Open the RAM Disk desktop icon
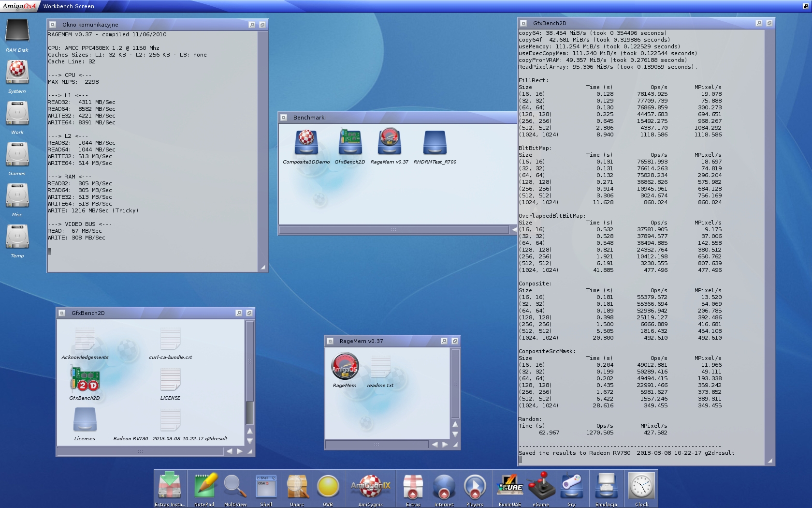This screenshot has height=508, width=812. pos(17,31)
